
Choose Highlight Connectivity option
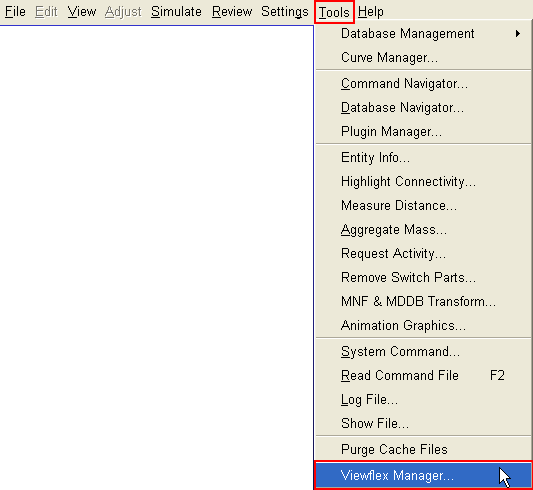(423, 182)
